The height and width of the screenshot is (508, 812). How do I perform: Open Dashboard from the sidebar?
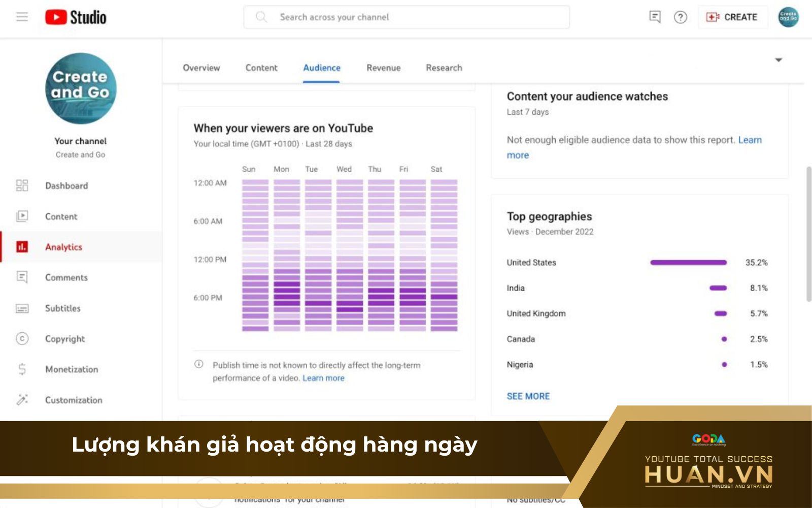[x=66, y=185]
